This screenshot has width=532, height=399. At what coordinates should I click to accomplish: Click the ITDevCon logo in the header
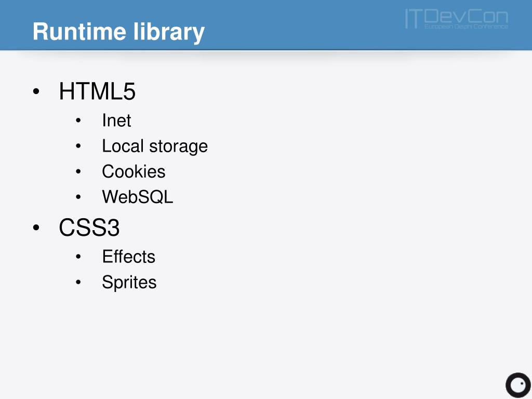click(x=457, y=19)
